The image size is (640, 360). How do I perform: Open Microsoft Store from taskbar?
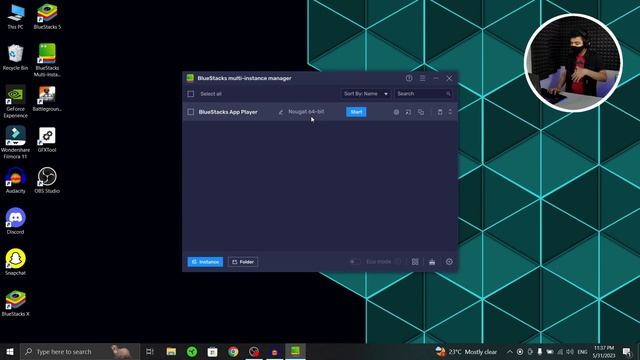[212, 351]
